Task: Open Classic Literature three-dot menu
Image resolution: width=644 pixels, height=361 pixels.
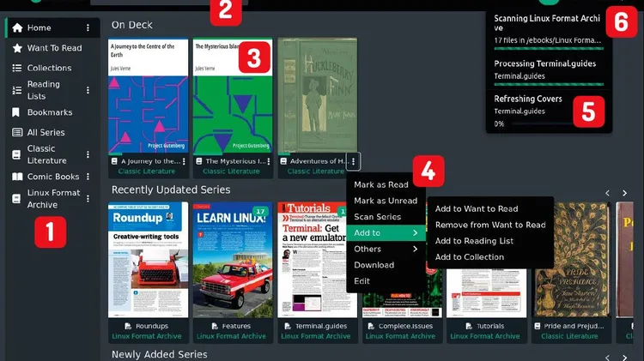Action: point(88,154)
